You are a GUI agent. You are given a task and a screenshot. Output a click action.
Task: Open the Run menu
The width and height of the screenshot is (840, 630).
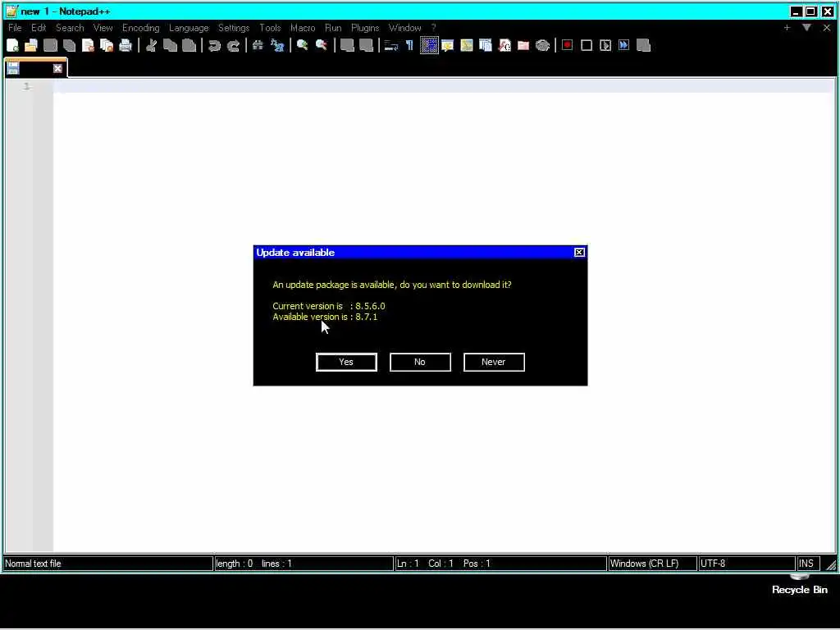tap(333, 28)
